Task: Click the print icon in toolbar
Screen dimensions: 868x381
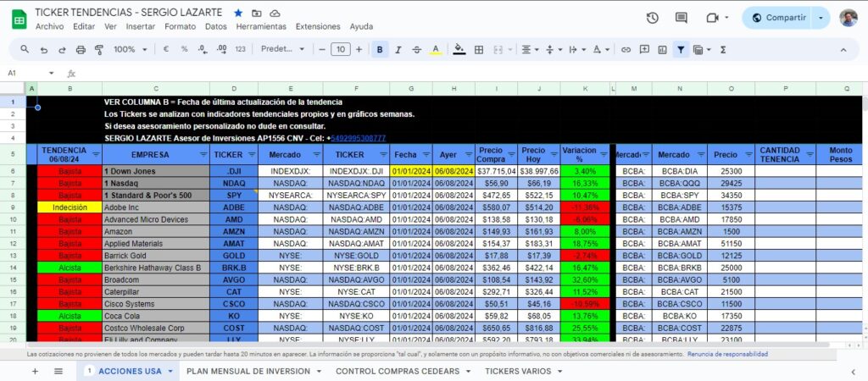Action: coord(81,50)
